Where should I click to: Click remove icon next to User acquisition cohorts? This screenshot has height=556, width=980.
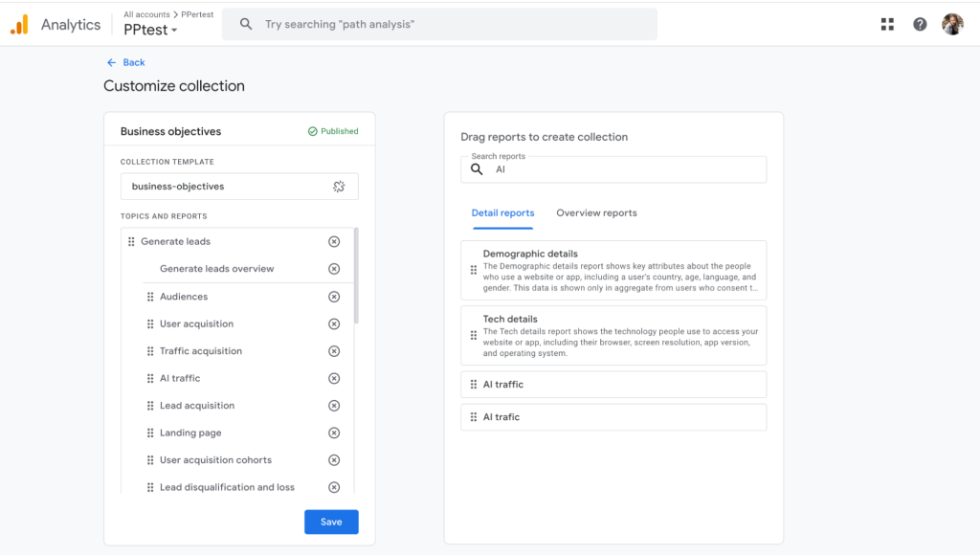(x=334, y=460)
